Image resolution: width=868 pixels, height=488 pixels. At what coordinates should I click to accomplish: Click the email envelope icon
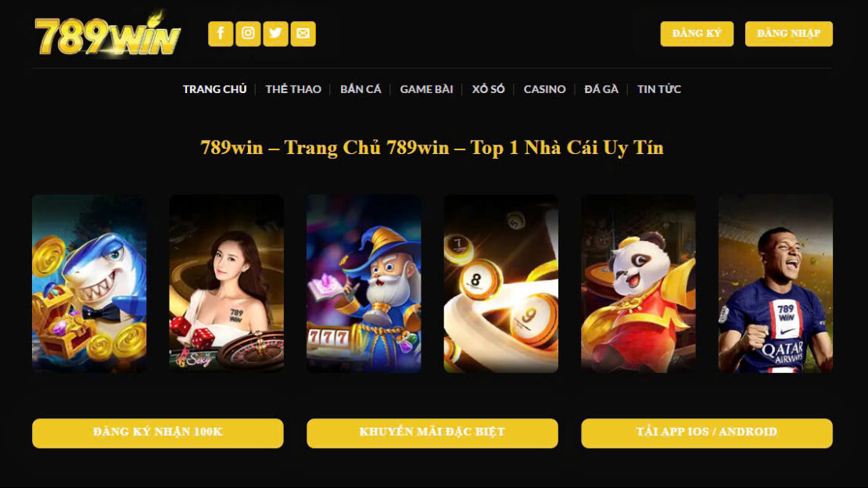303,34
